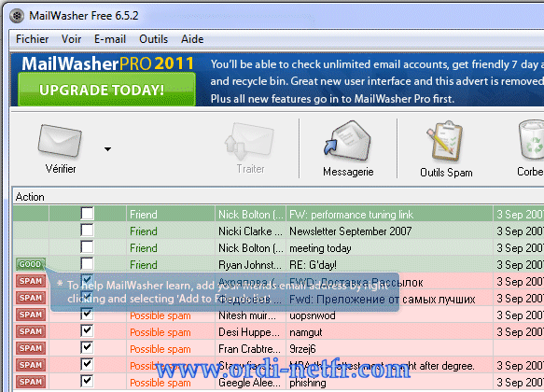Image resolution: width=544 pixels, height=392 pixels.
Task: Tick checkbox for Newsletter September 2007 row
Action: pos(87,230)
